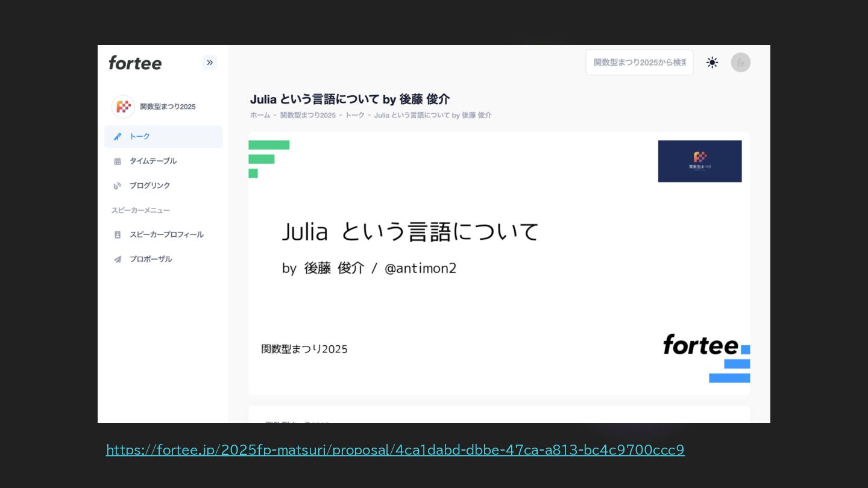The height and width of the screenshot is (488, 868).
Task: Go to 関数型まつり2025 in the breadcrumb
Action: point(308,115)
